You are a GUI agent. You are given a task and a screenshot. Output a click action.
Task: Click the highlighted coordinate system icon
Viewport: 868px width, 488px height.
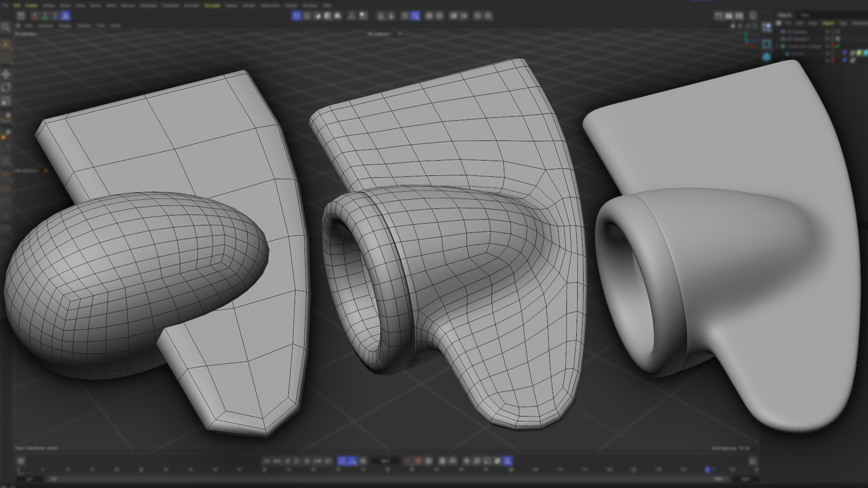pyautogui.click(x=66, y=16)
